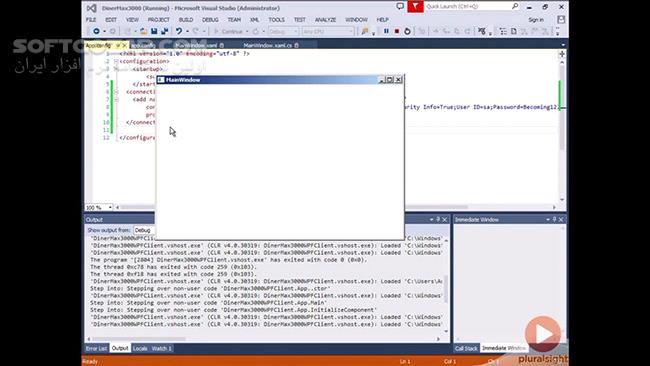
Task: Click the Open File folder icon
Action: [143, 31]
